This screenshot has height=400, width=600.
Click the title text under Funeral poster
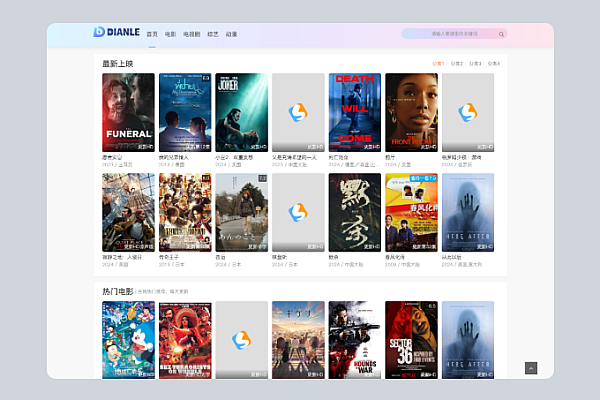pyautogui.click(x=112, y=157)
